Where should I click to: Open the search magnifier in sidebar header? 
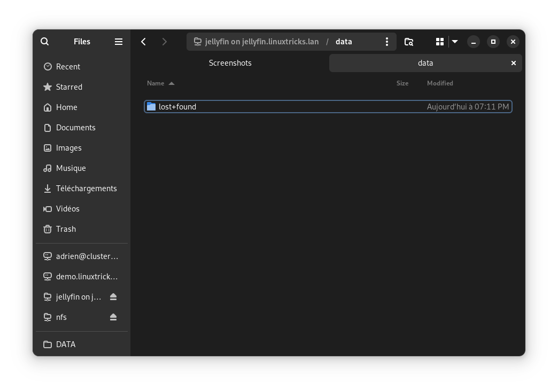point(44,42)
